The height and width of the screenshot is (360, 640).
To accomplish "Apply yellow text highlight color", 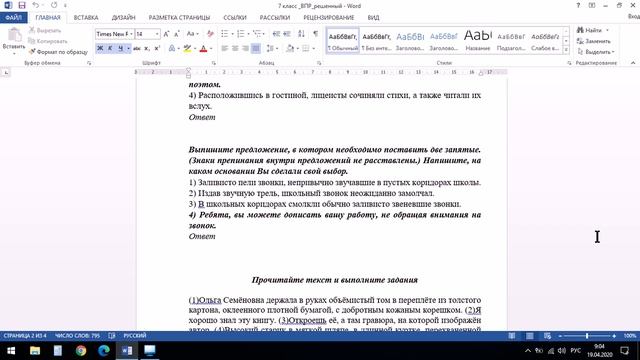I will [x=187, y=49].
